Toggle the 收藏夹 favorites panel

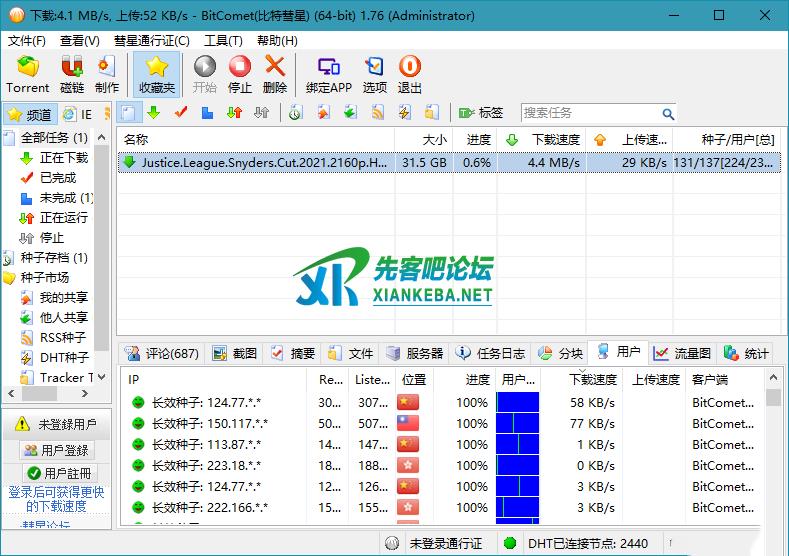[x=156, y=74]
